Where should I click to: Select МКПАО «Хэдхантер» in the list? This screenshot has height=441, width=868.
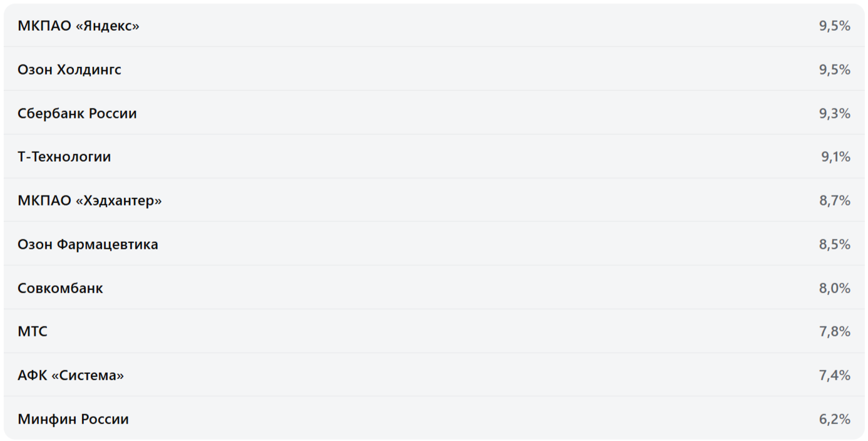tap(90, 200)
